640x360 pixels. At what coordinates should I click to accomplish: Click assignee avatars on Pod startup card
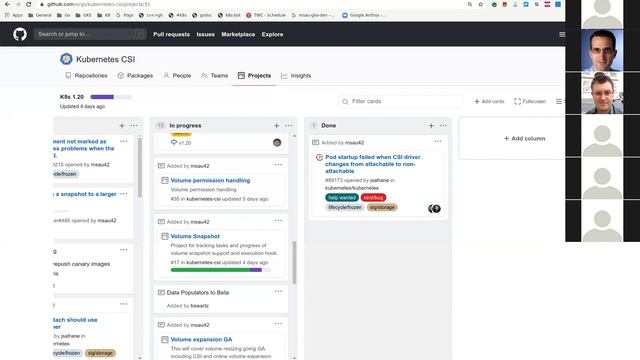pos(434,209)
